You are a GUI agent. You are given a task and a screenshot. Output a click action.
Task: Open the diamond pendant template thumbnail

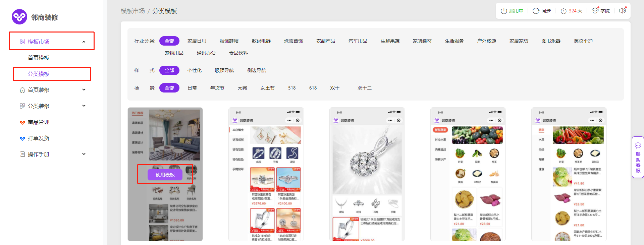(367, 174)
